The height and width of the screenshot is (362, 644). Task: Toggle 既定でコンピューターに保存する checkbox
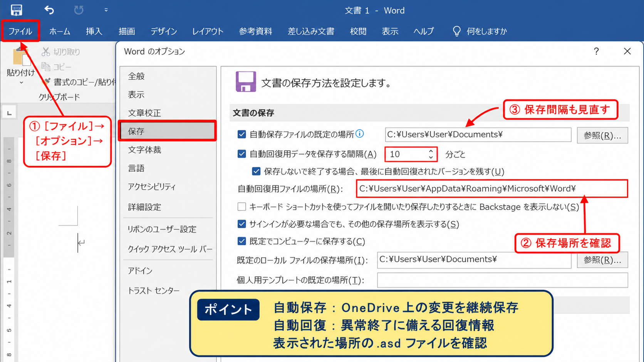pyautogui.click(x=241, y=241)
